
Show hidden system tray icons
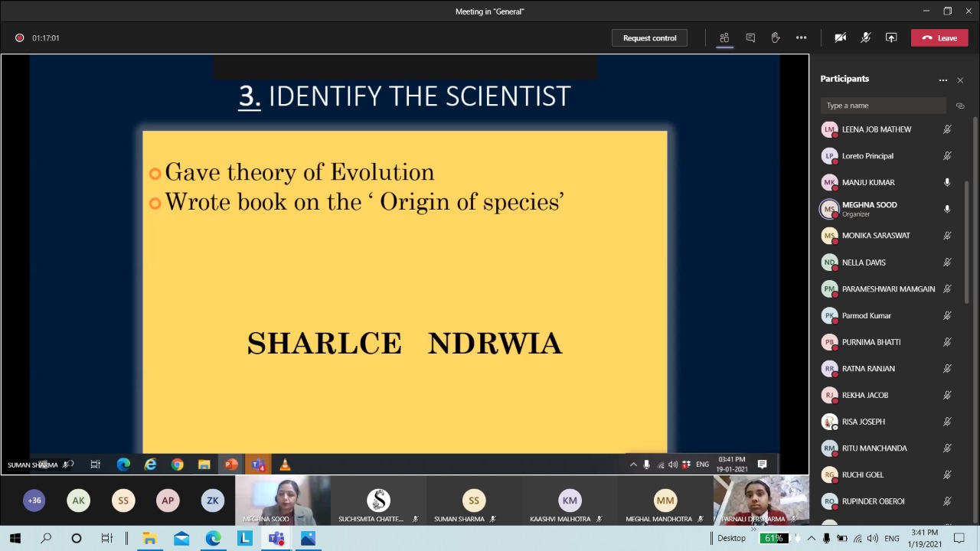click(x=811, y=538)
